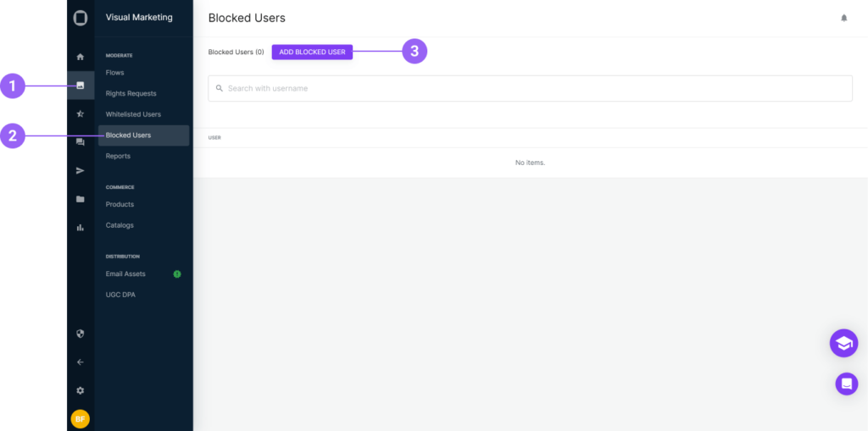The height and width of the screenshot is (431, 868).
Task: Open the notifications bell icon
Action: click(844, 19)
